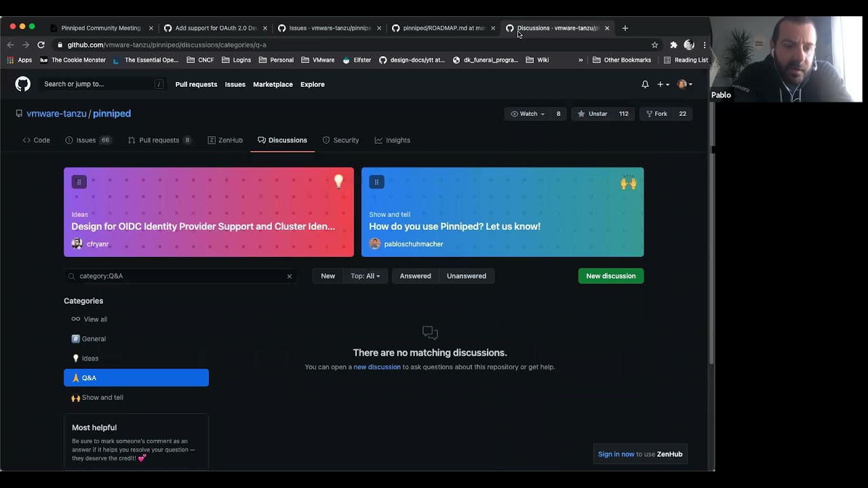Open Explore in the top navigation
Image resolution: width=868 pixels, height=488 pixels.
(x=313, y=84)
